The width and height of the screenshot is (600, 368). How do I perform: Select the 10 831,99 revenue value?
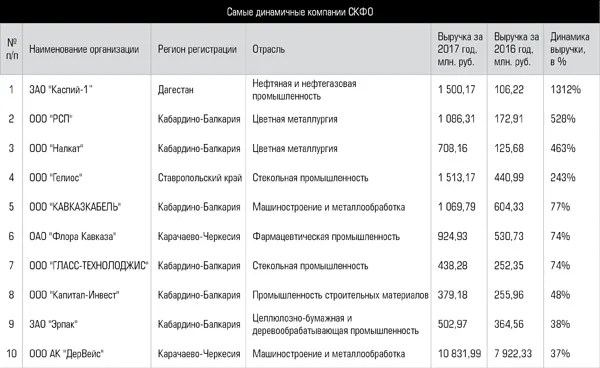460,353
